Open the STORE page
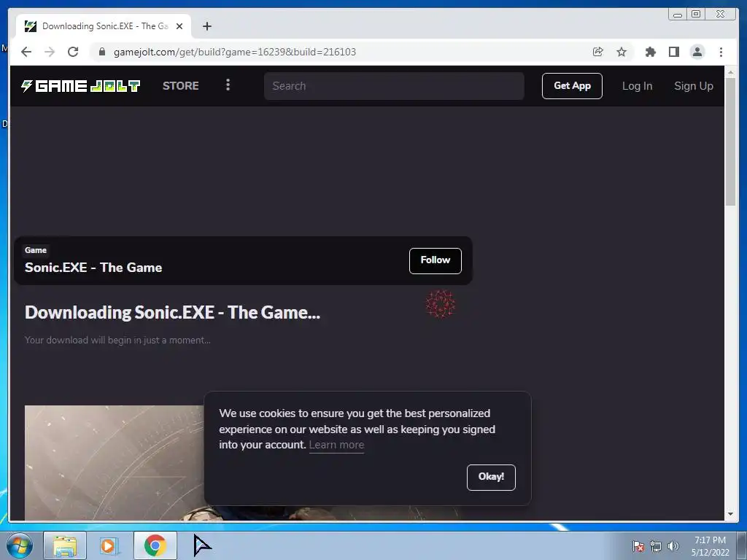 tap(181, 86)
